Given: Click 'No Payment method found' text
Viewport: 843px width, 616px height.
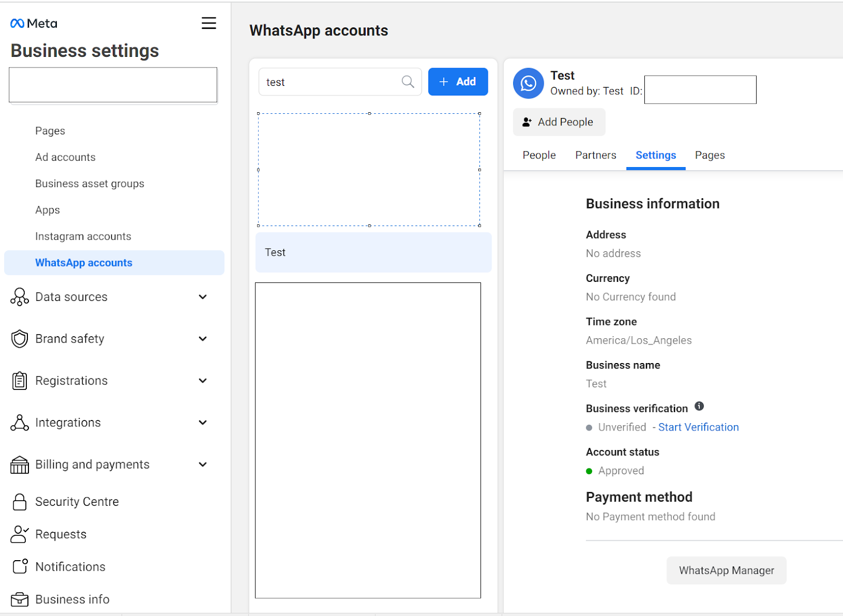Looking at the screenshot, I should coord(651,517).
